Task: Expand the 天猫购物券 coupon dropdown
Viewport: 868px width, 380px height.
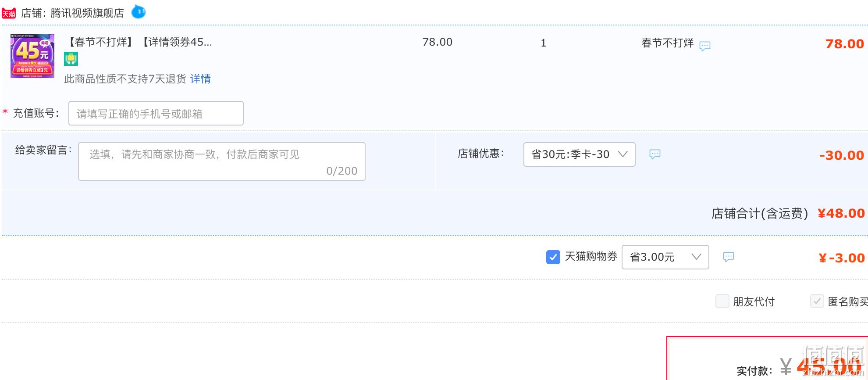Action: coord(665,257)
